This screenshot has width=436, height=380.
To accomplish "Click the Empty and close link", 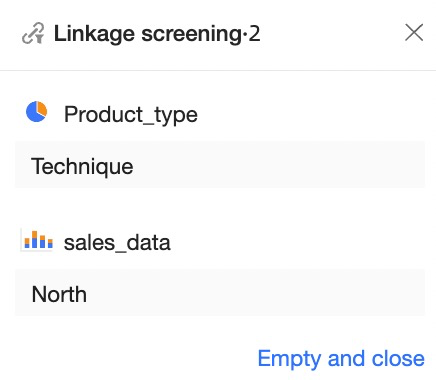I will 341,359.
